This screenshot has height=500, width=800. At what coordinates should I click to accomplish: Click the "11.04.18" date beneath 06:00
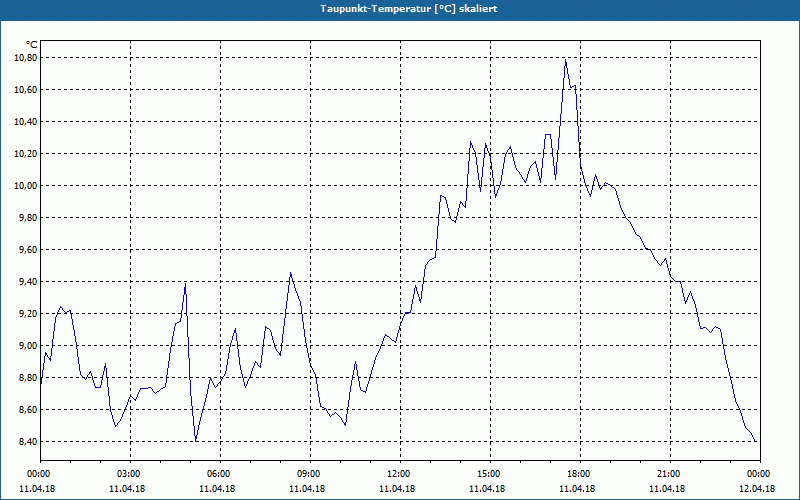pos(217,488)
